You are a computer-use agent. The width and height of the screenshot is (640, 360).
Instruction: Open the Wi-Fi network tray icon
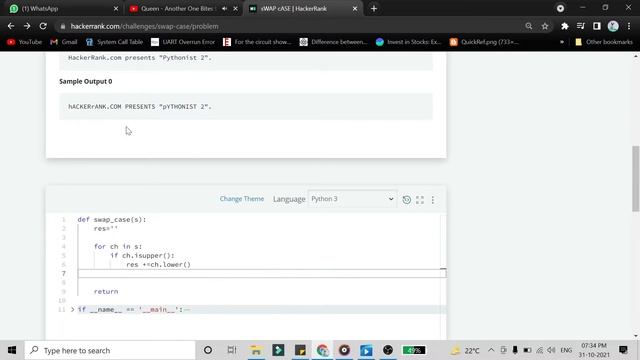[x=539, y=350]
